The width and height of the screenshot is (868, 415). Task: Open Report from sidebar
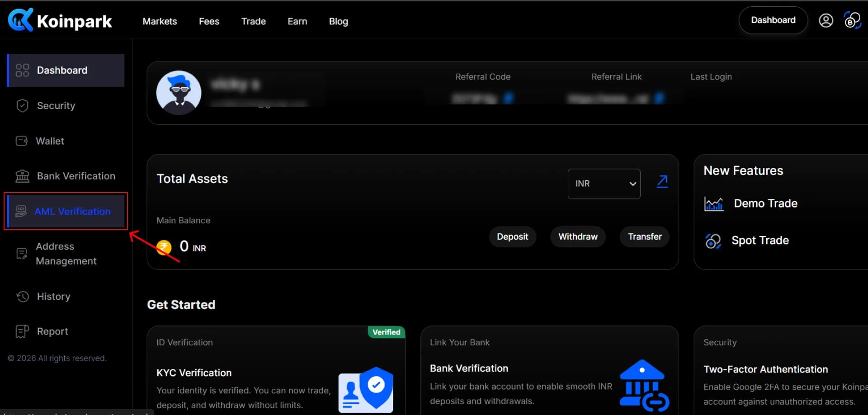point(52,331)
